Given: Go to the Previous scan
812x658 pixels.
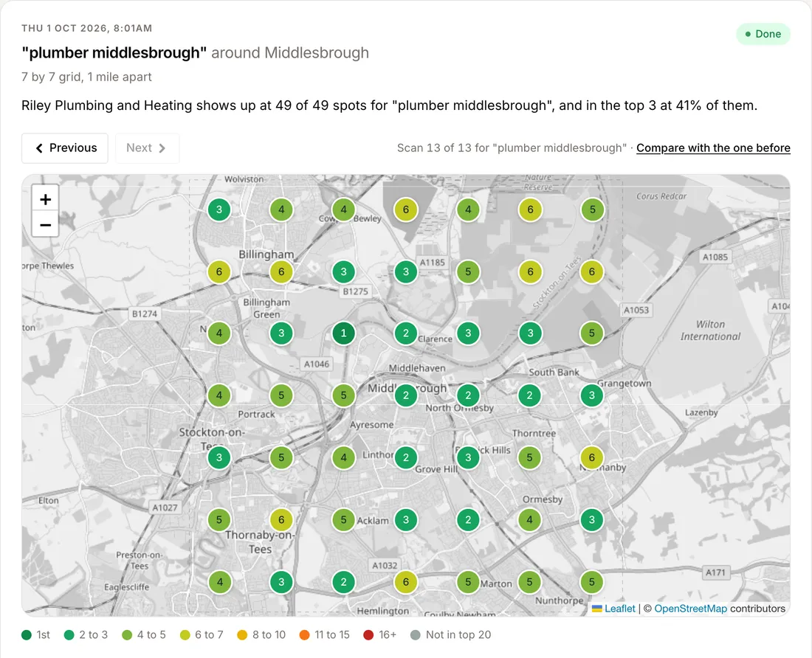Looking at the screenshot, I should pyautogui.click(x=65, y=148).
